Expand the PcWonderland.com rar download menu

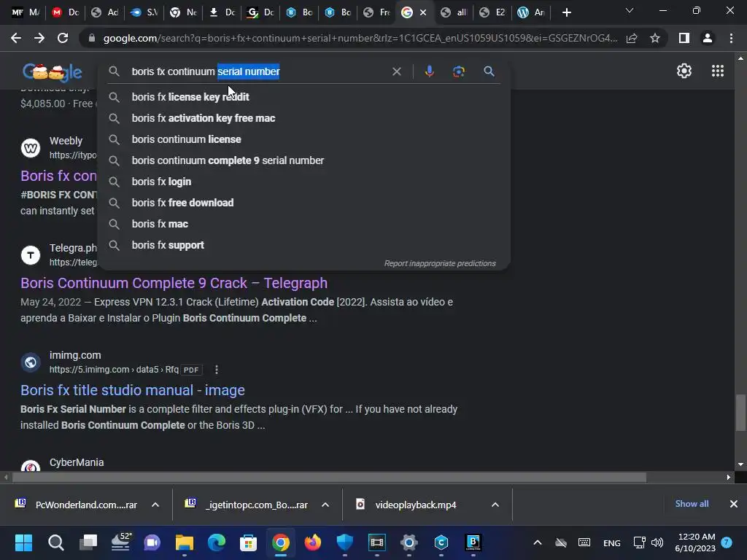tap(155, 505)
